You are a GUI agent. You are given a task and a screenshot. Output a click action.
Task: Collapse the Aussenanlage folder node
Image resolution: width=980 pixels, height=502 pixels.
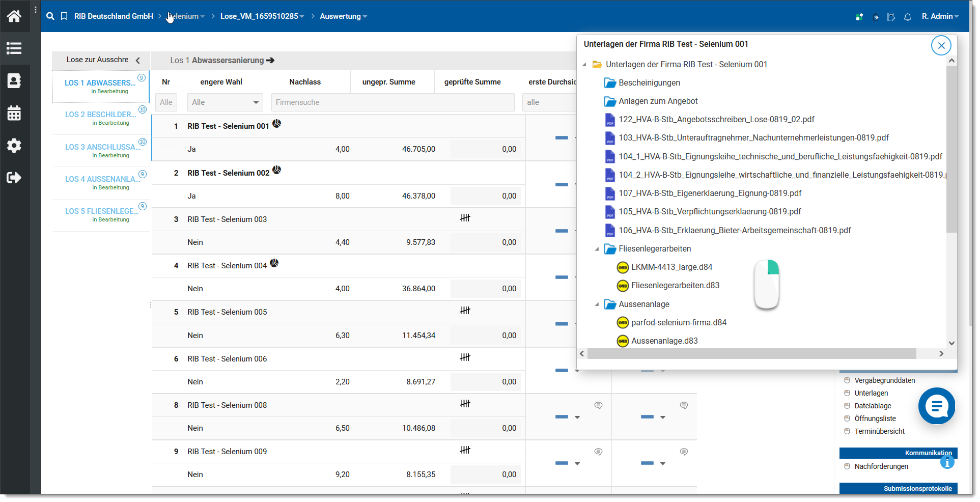[597, 304]
